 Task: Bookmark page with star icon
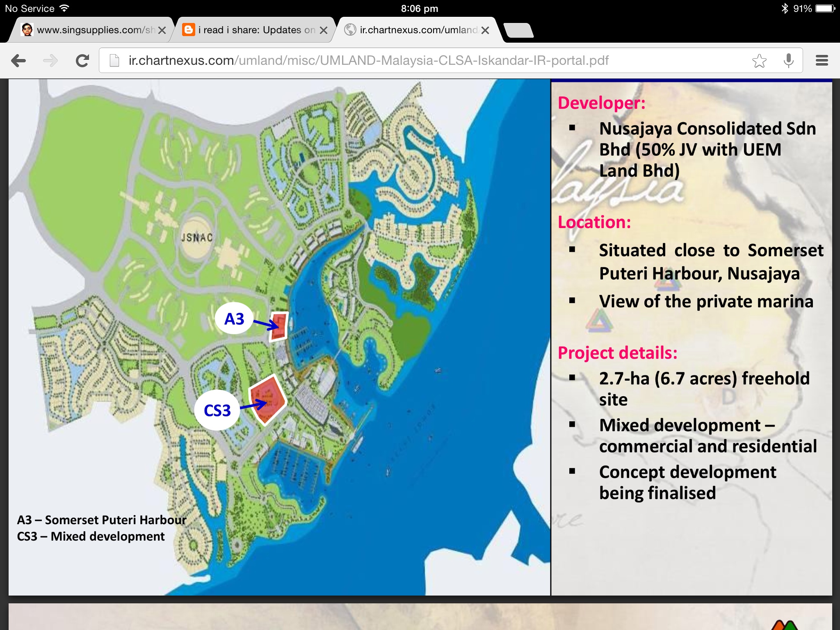point(759,61)
